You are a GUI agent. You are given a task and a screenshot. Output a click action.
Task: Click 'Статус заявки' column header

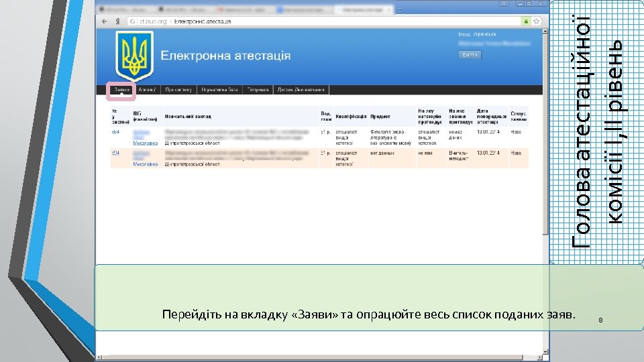pyautogui.click(x=519, y=117)
